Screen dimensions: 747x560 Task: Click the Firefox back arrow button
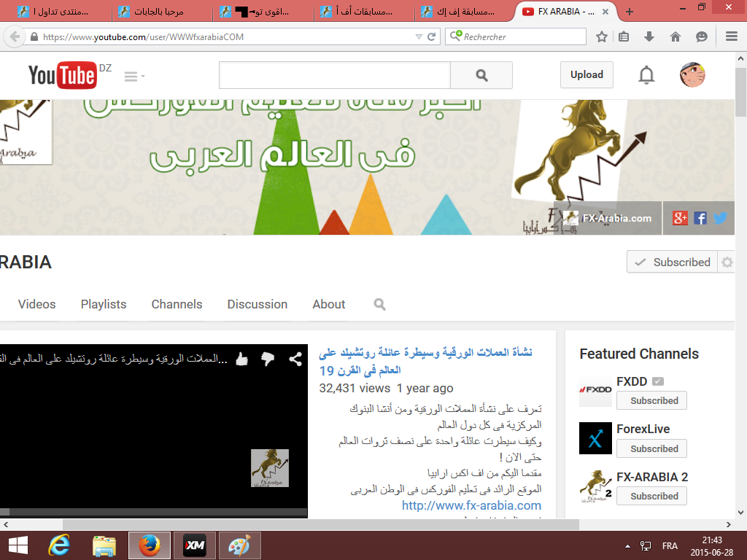(x=15, y=36)
